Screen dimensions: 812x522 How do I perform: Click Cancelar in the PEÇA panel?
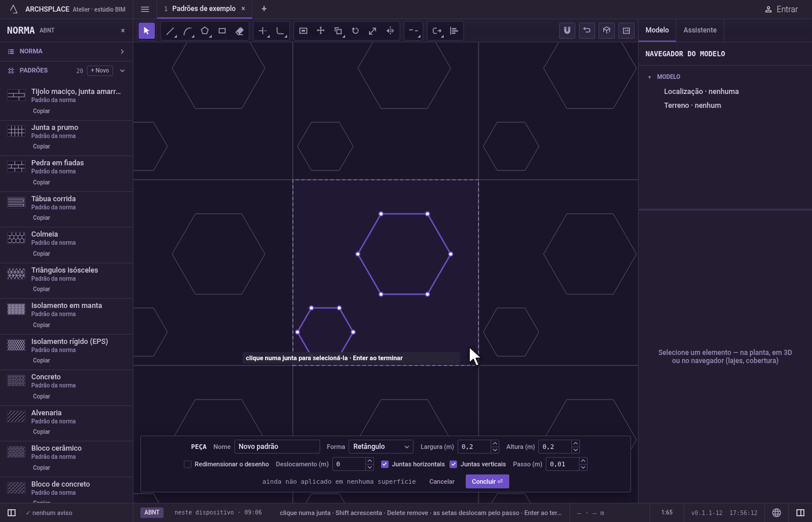click(x=442, y=481)
